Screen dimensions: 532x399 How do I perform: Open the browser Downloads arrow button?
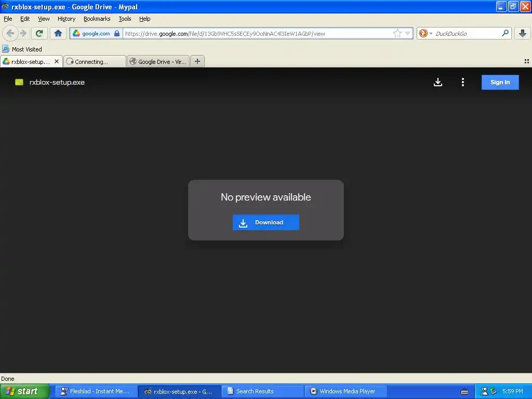point(523,33)
